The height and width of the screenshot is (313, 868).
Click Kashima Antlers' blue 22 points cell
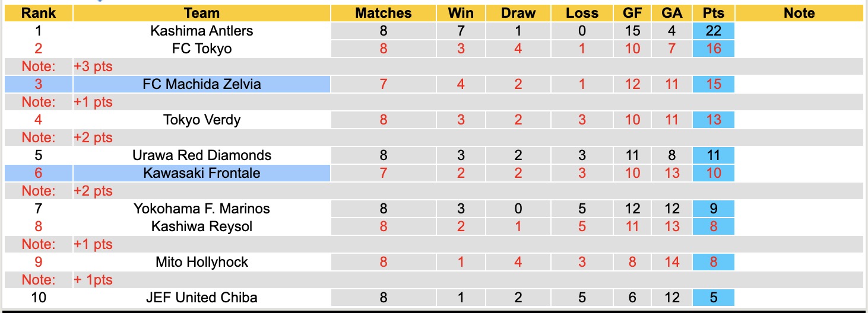pos(713,31)
